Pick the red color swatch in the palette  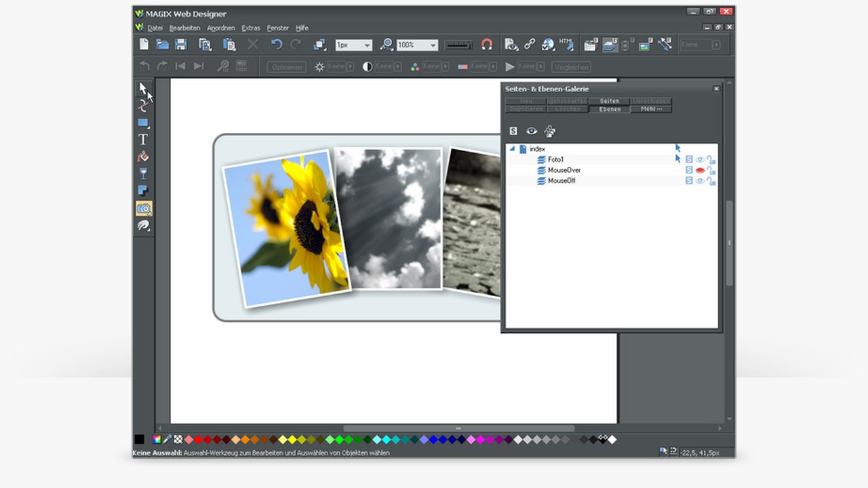(x=199, y=439)
